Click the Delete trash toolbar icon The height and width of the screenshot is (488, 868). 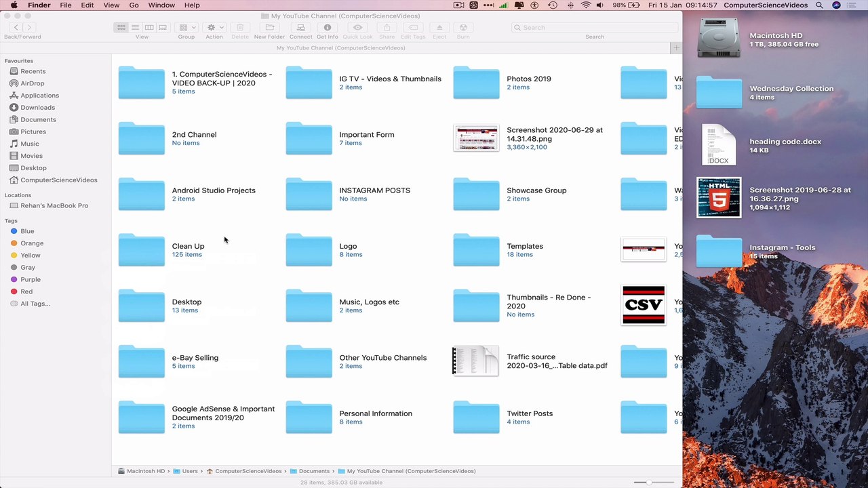(x=240, y=27)
